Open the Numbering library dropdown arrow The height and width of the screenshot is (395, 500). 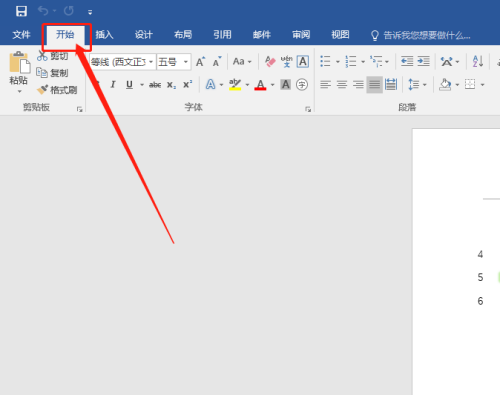coord(363,62)
